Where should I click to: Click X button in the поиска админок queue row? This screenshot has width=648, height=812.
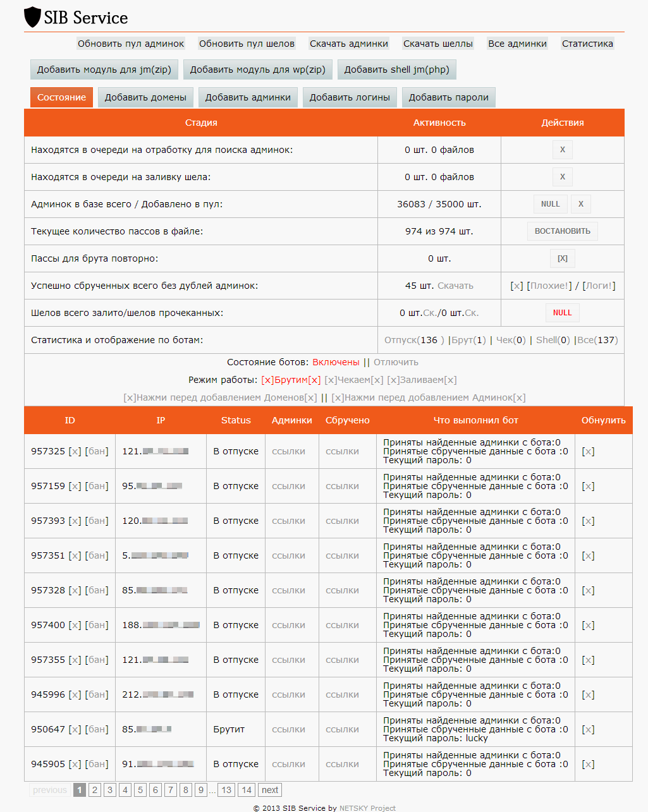coord(563,150)
